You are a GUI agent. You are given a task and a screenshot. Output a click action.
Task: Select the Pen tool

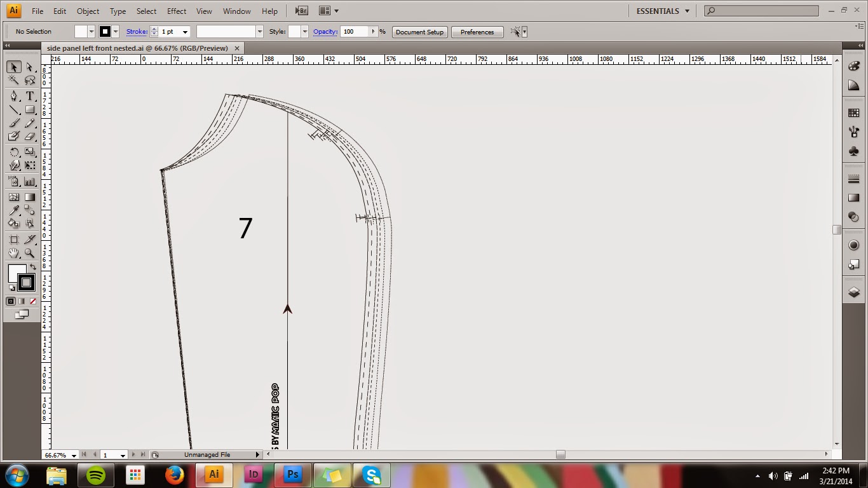[14, 96]
